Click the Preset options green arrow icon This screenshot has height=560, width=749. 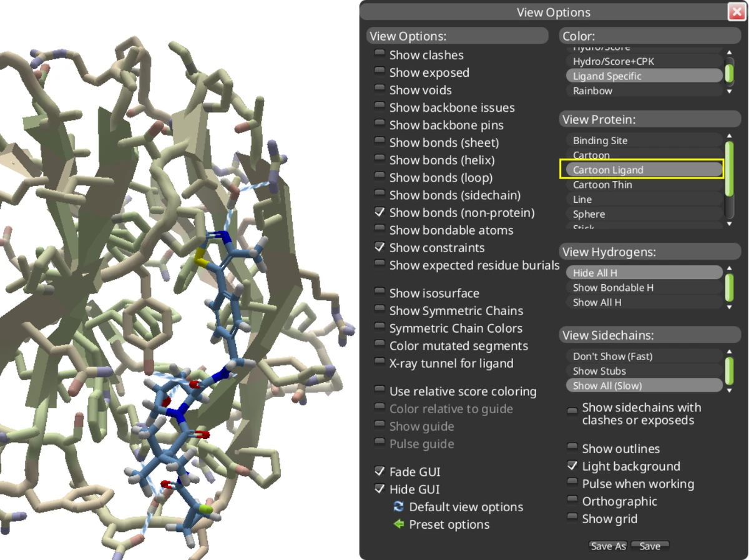[398, 524]
